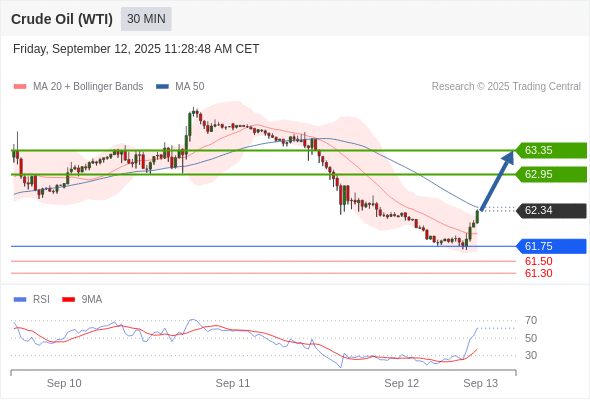This screenshot has width=590, height=400.
Task: Click the chart timestamp date text
Action: tap(136, 49)
